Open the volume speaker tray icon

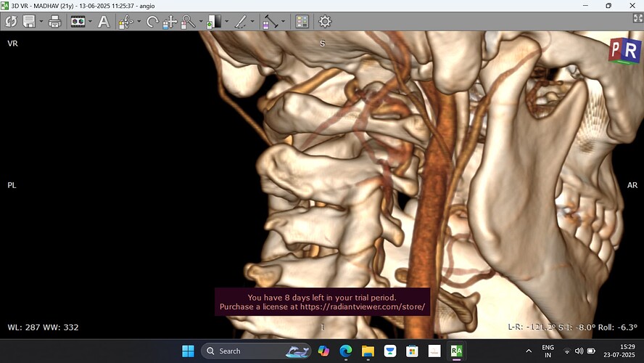click(579, 351)
